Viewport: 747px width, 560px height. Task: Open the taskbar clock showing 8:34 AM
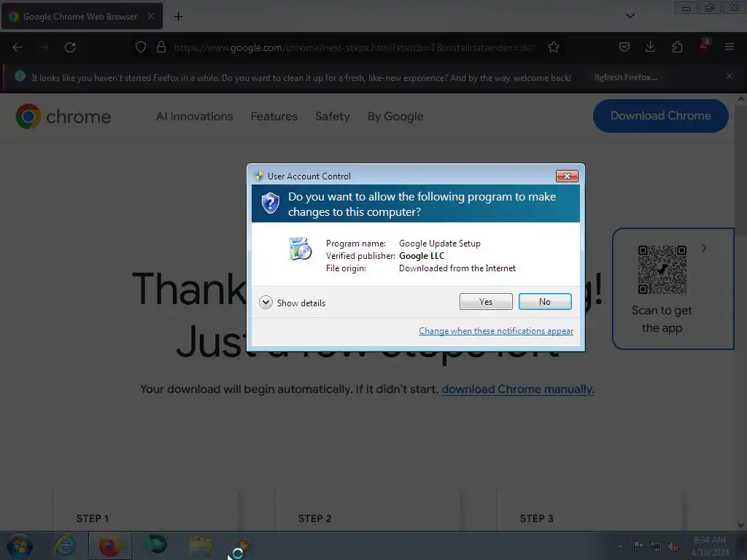(x=710, y=546)
